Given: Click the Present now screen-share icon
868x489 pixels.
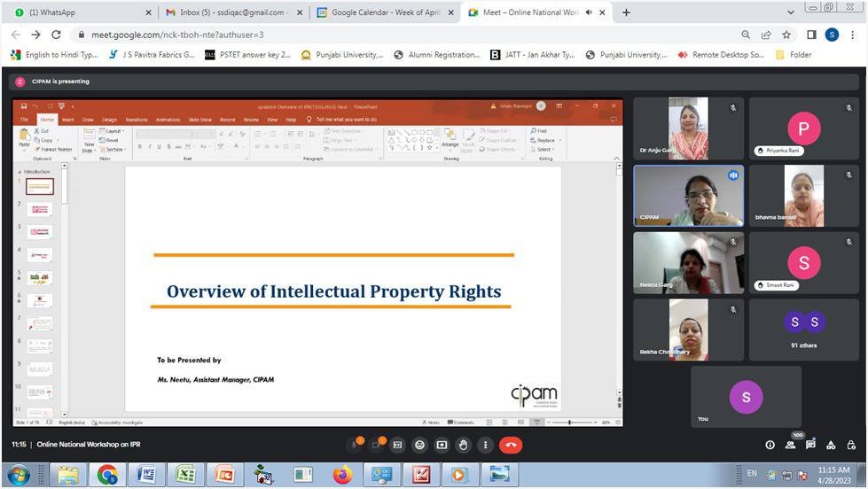Looking at the screenshot, I should click(442, 445).
